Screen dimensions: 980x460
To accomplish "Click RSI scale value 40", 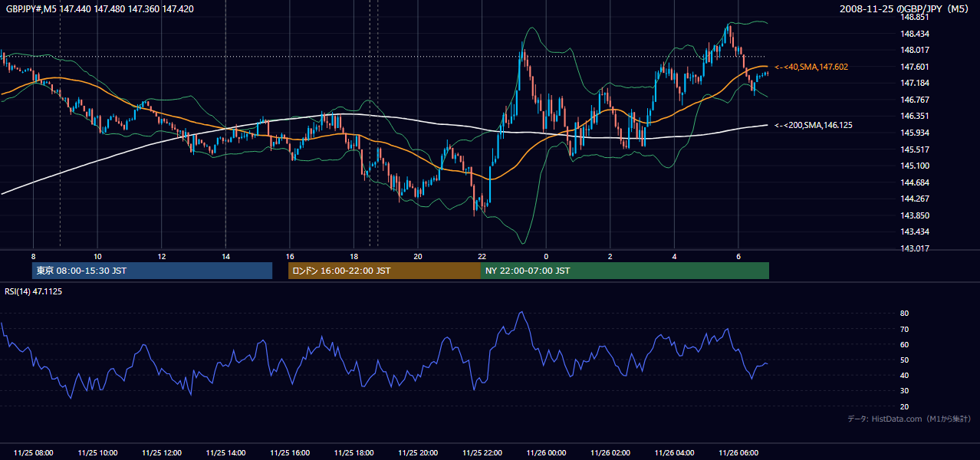I will (905, 375).
